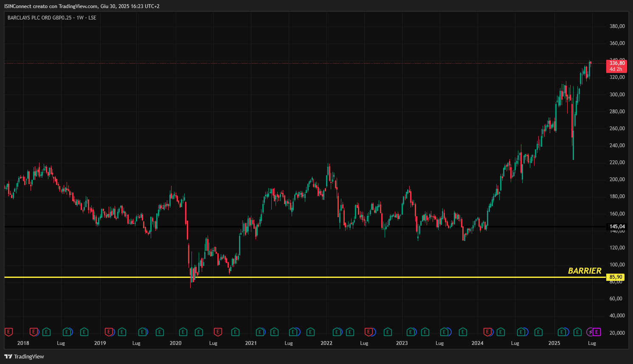Click the 200,00 price axis label

point(617,179)
